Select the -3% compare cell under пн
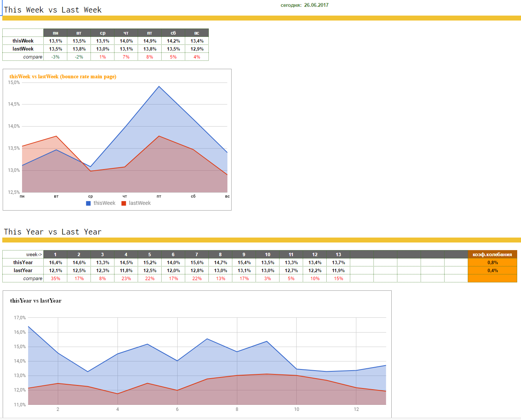 click(56, 57)
